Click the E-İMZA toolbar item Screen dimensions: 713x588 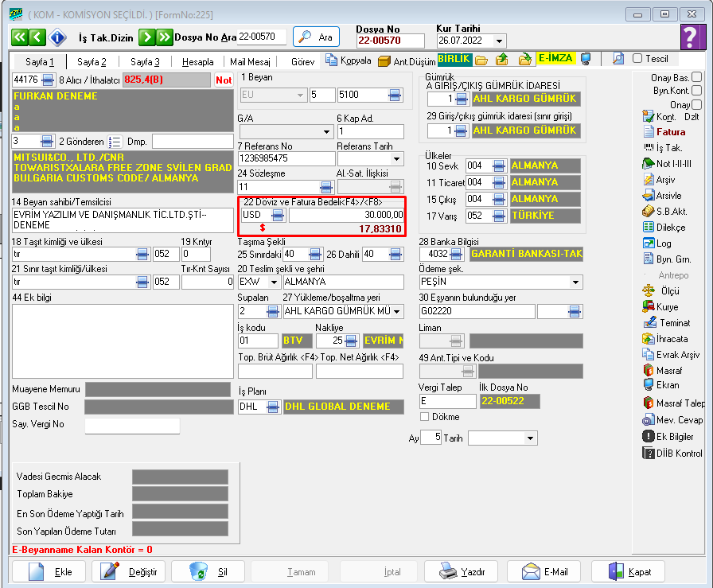[555, 59]
